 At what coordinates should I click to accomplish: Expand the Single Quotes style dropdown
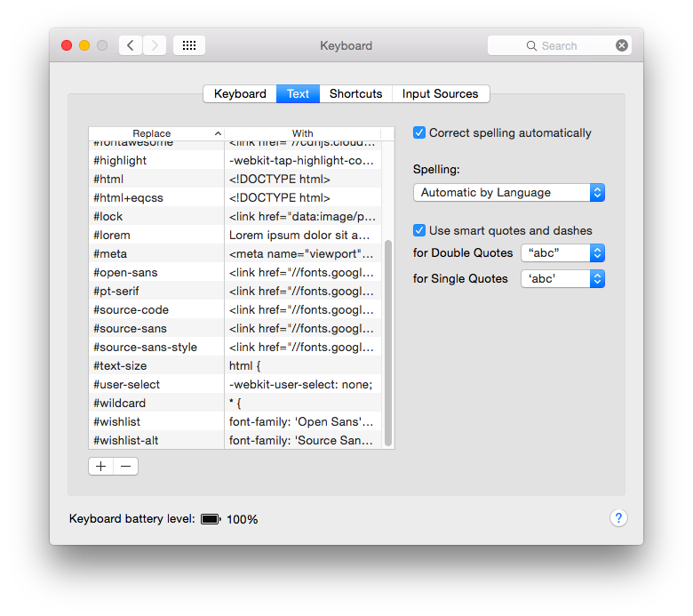pyautogui.click(x=562, y=278)
